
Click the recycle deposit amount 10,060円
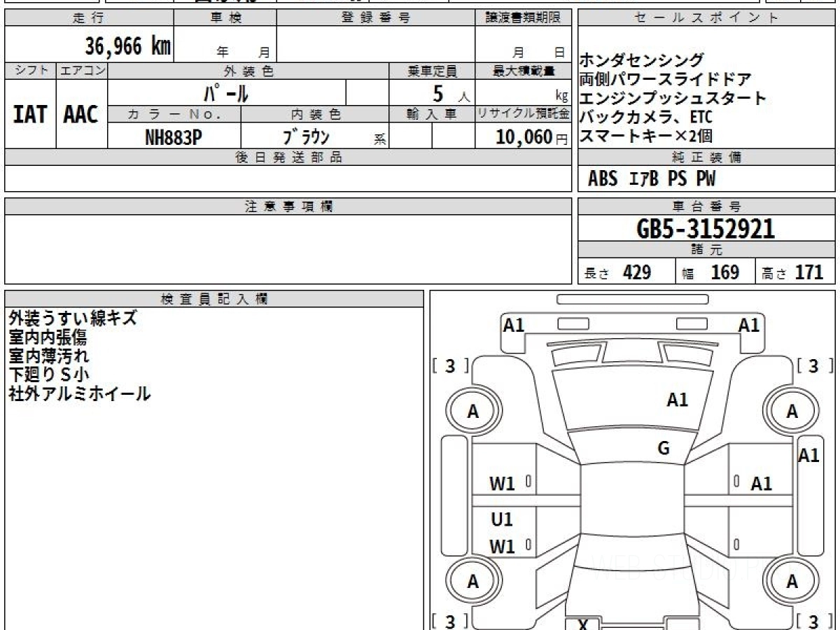(x=522, y=137)
